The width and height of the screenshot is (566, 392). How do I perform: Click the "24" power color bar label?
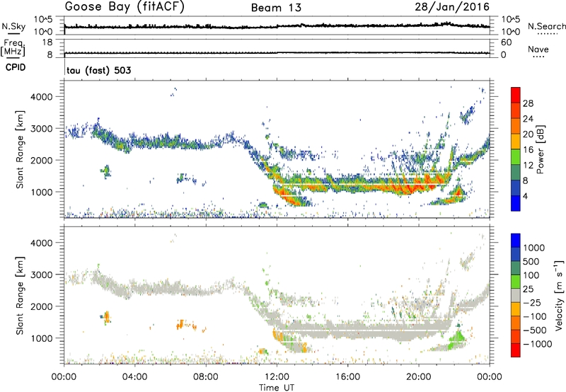coord(528,119)
